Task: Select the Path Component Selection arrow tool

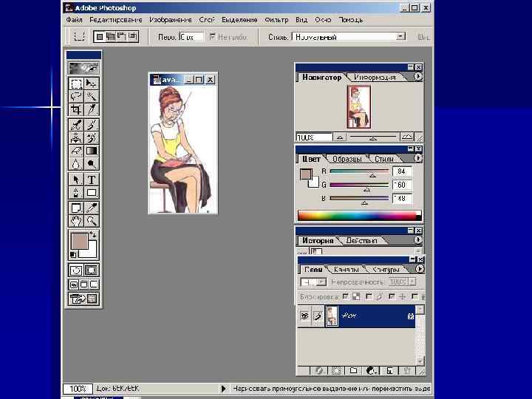Action: click(76, 180)
